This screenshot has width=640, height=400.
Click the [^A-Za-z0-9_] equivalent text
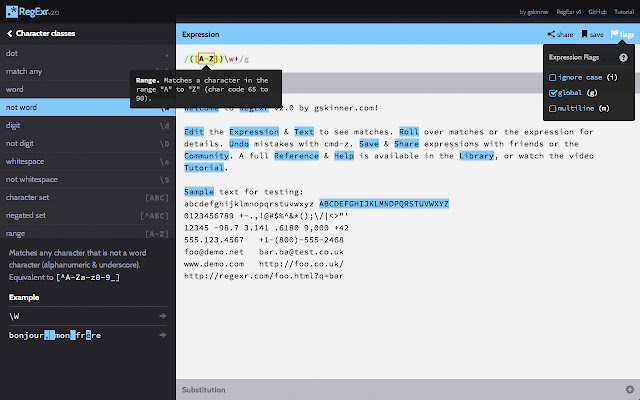pos(88,278)
